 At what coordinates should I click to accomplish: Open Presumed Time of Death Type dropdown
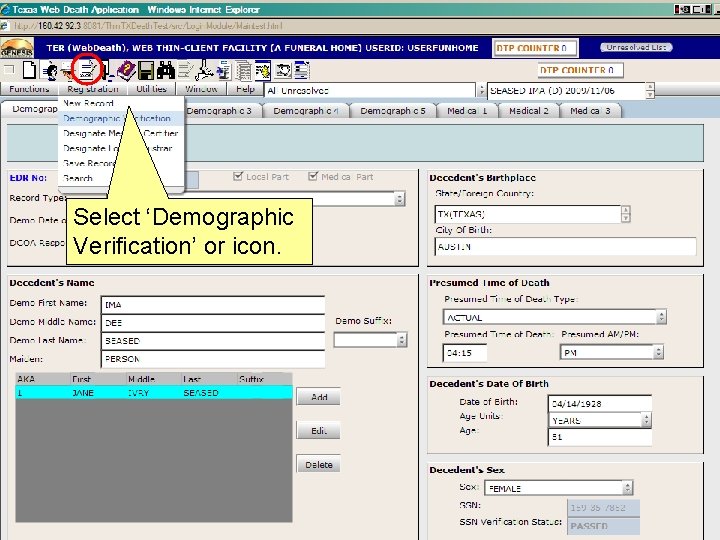(x=661, y=317)
